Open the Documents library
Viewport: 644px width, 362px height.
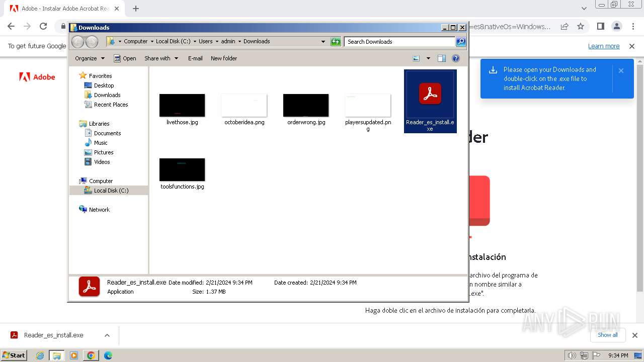[x=107, y=133]
